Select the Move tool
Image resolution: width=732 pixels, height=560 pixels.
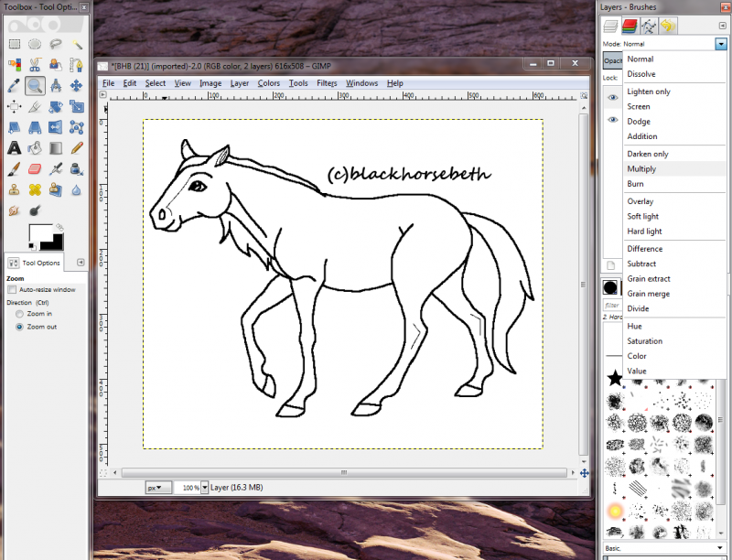(77, 86)
